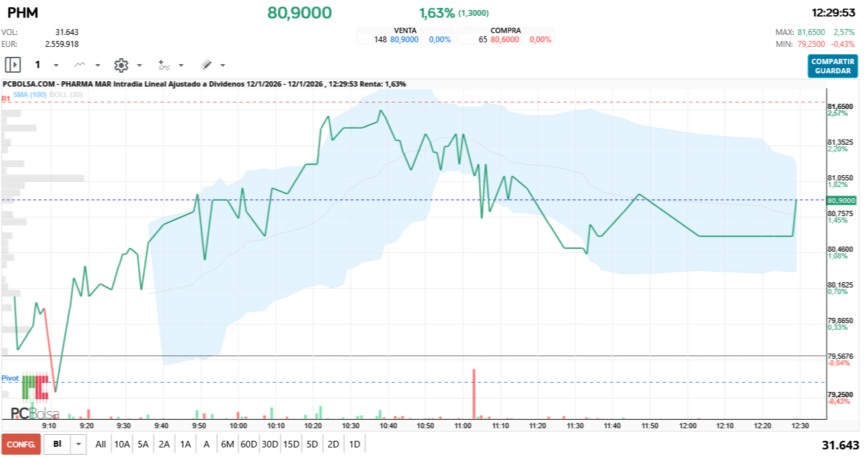
Task: Switch to the 6M timeframe
Action: tap(227, 444)
